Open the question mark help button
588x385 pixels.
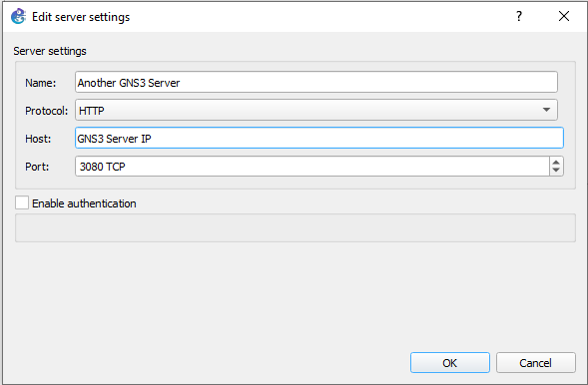[519, 16]
